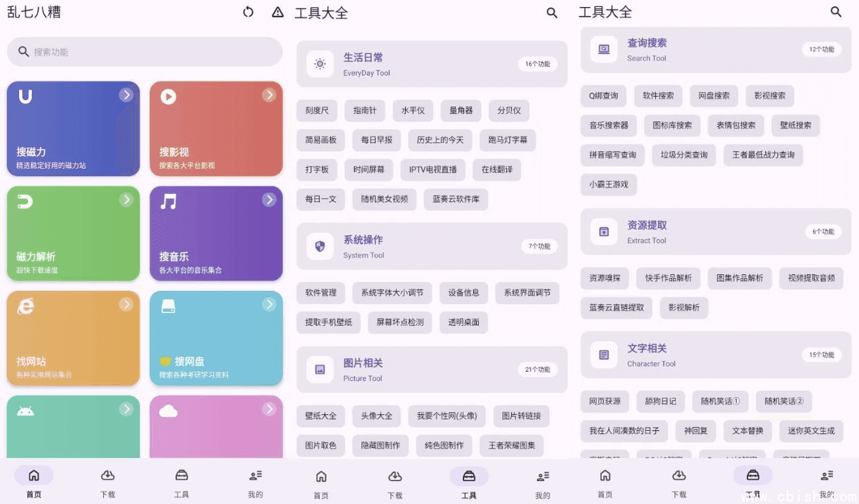Image resolution: width=859 pixels, height=504 pixels.
Task: Launch IPTV电视直播 live TV tool
Action: [433, 169]
